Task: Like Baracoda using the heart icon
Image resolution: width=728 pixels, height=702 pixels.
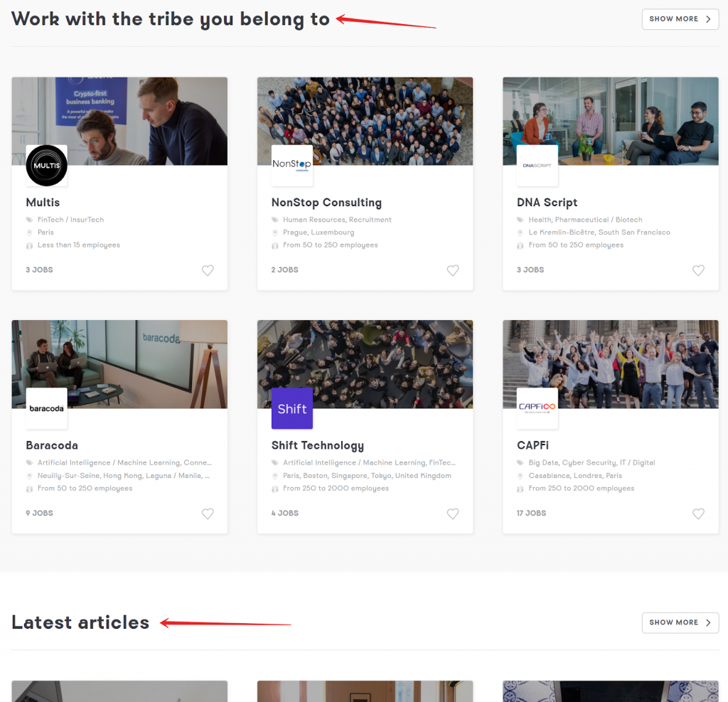Action: point(208,514)
